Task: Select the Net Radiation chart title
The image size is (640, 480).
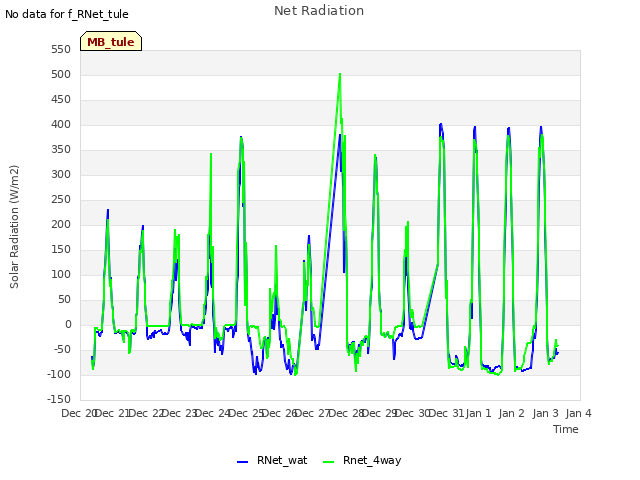Action: (x=319, y=11)
